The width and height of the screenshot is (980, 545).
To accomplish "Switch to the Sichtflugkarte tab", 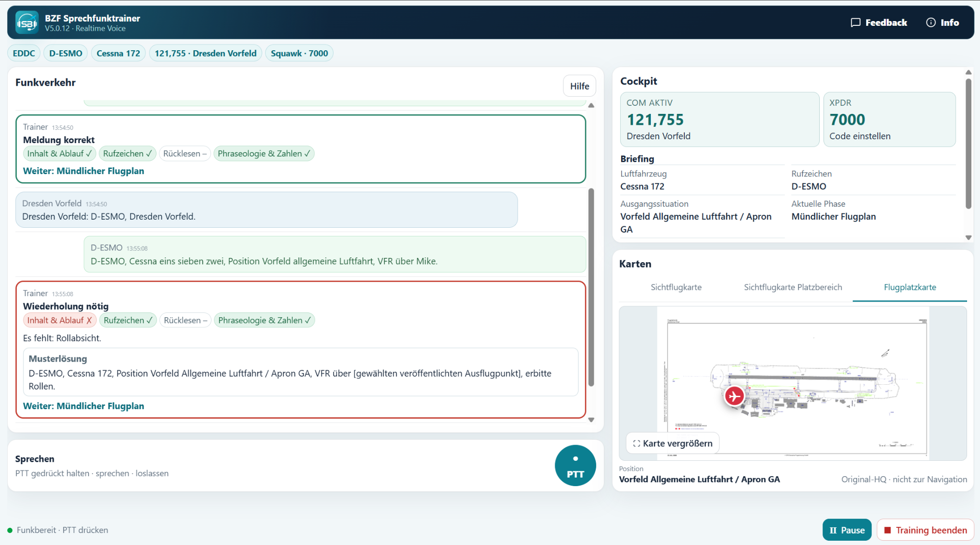I will pyautogui.click(x=676, y=287).
